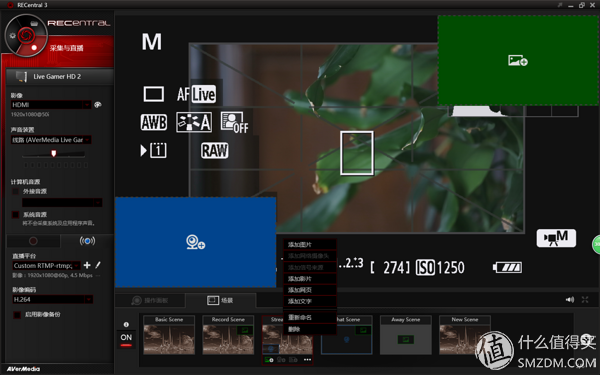Viewport: 600px width, 375px height.
Task: Pin the window using title bar pin icon
Action: click(560, 5)
